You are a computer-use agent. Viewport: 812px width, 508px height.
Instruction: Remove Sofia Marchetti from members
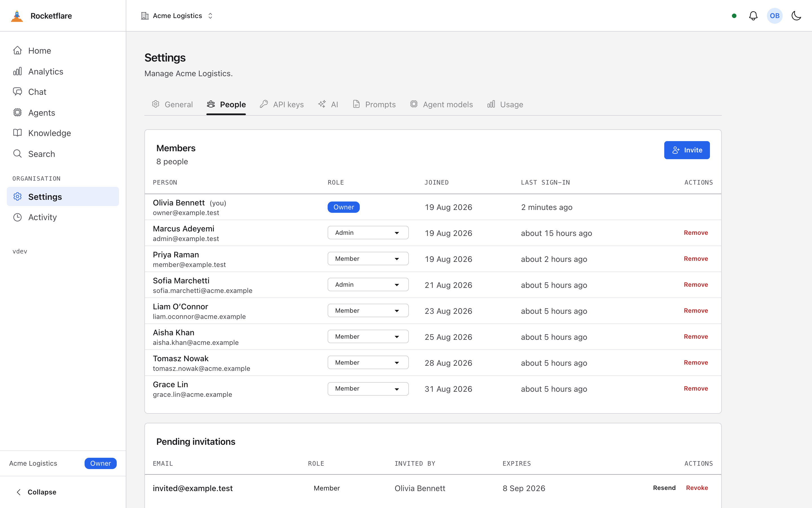[696, 284]
